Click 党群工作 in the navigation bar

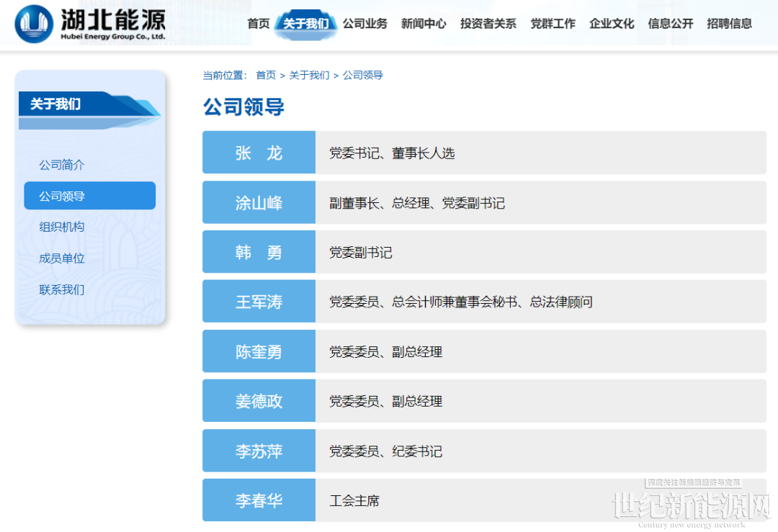553,24
